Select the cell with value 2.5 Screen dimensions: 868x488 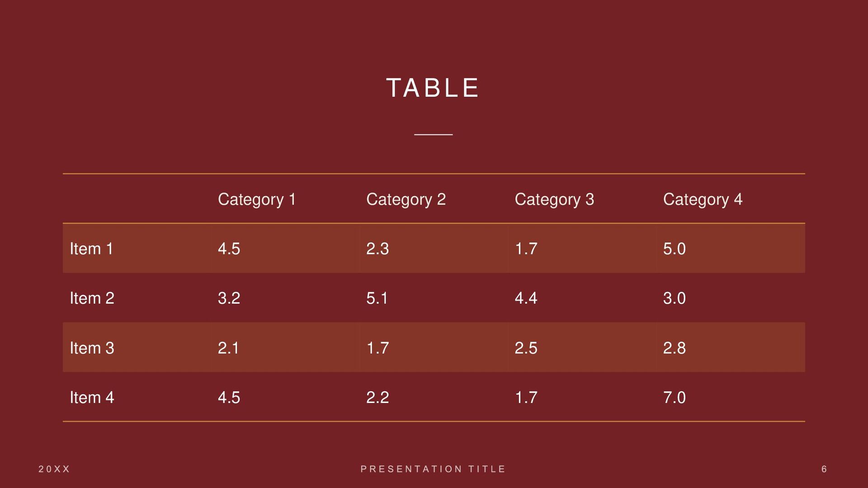[x=526, y=348]
